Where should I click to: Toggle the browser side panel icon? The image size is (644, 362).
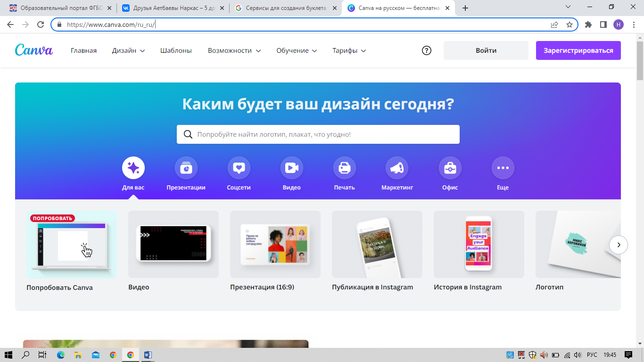click(603, 25)
